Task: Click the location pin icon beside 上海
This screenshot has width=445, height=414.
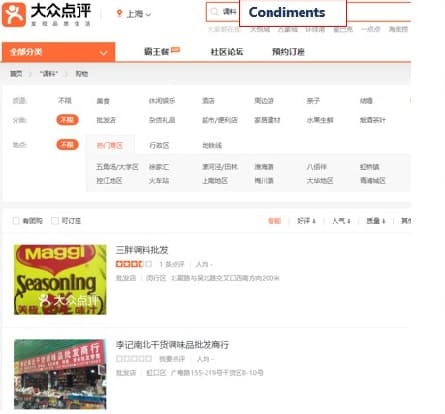Action: [x=119, y=13]
